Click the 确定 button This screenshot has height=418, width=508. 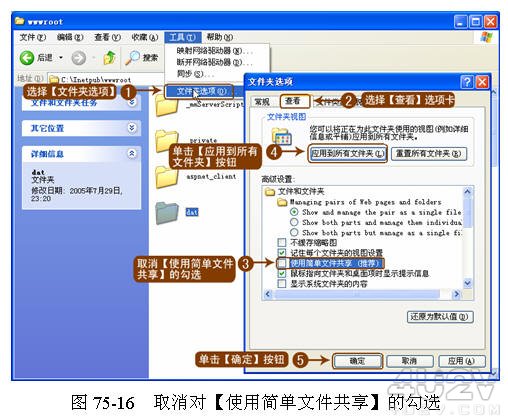pyautogui.click(x=357, y=361)
